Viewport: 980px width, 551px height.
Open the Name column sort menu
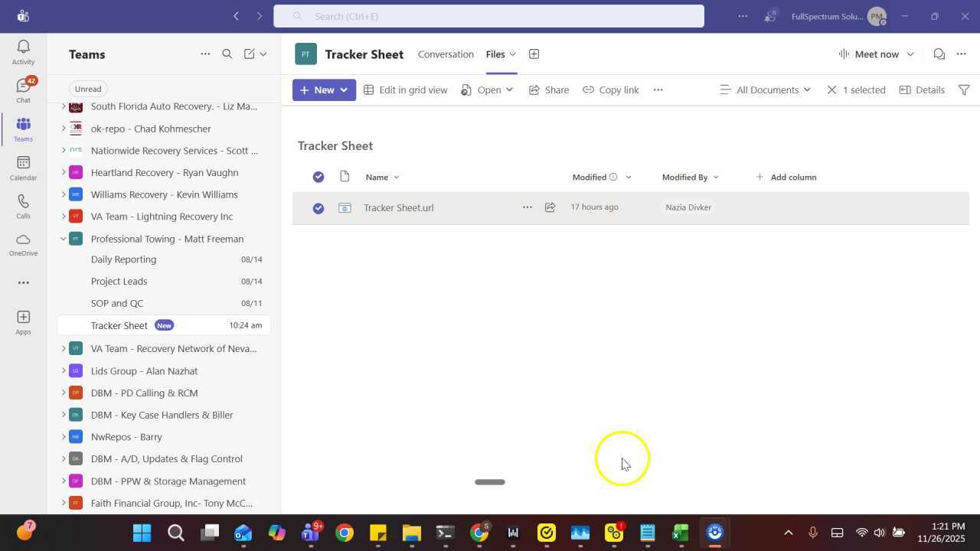pyautogui.click(x=382, y=178)
